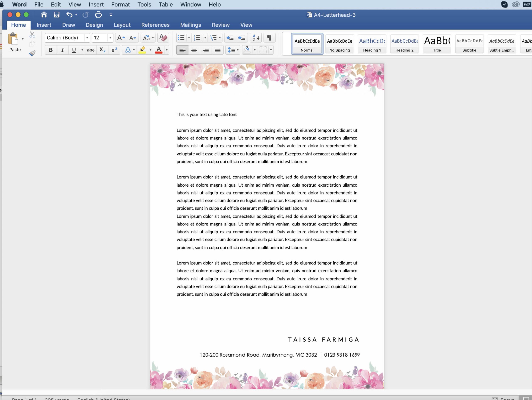Apply the Title style
The image size is (532, 400).
coord(437,44)
